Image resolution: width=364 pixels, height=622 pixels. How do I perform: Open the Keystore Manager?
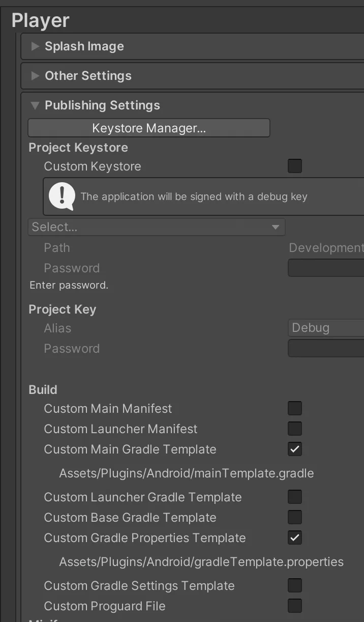148,128
